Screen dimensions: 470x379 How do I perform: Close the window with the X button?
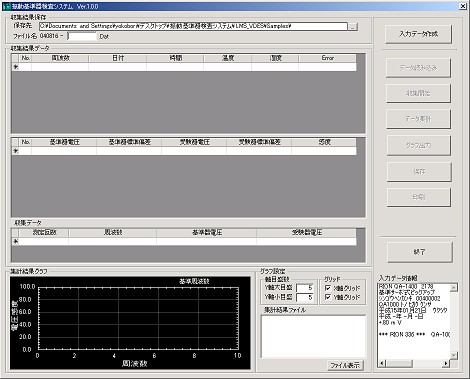pyautogui.click(x=463, y=6)
